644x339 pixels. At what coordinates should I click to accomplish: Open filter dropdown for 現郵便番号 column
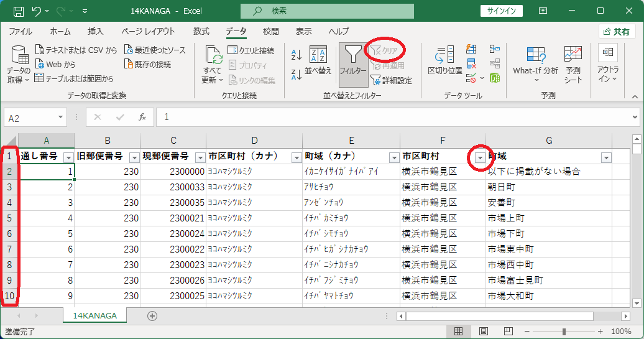point(200,157)
